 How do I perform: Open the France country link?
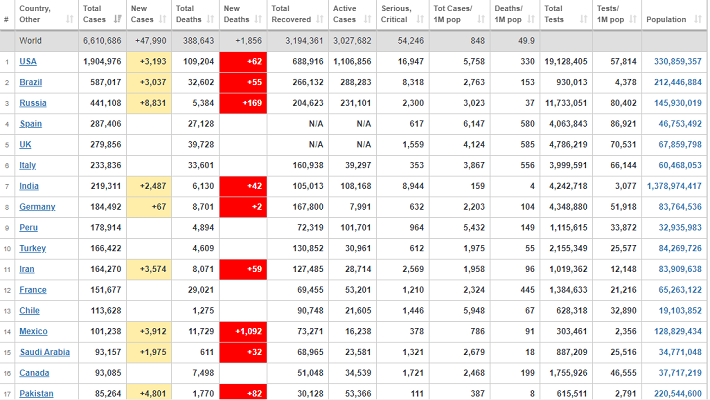[x=33, y=290]
